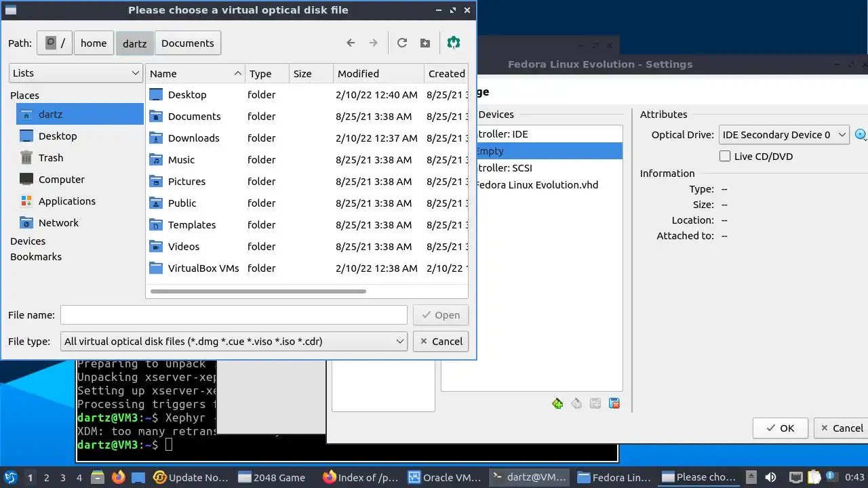Select the Music folder row
Viewport: 868px width, 488px height.
coord(307,159)
